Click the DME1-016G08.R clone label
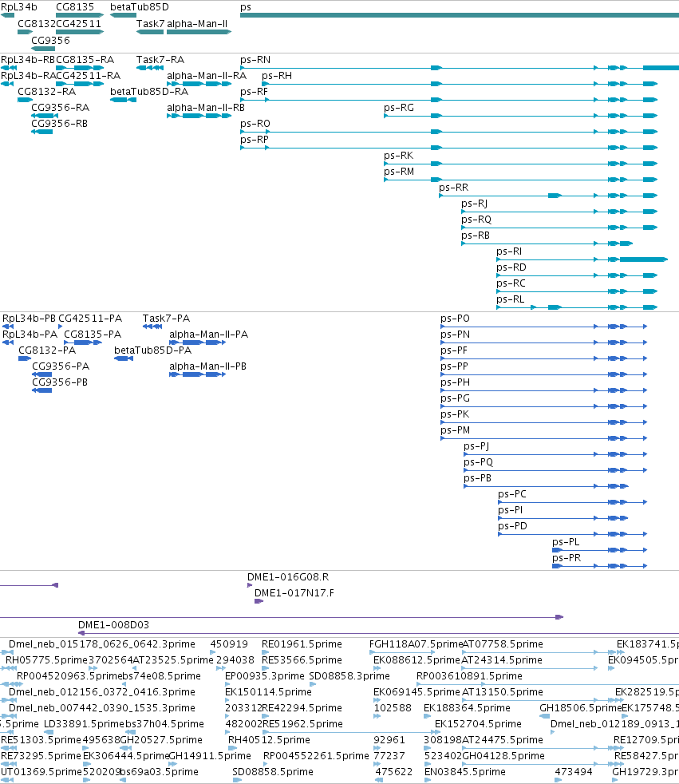Viewport: 679px width, 784px height. [x=288, y=577]
